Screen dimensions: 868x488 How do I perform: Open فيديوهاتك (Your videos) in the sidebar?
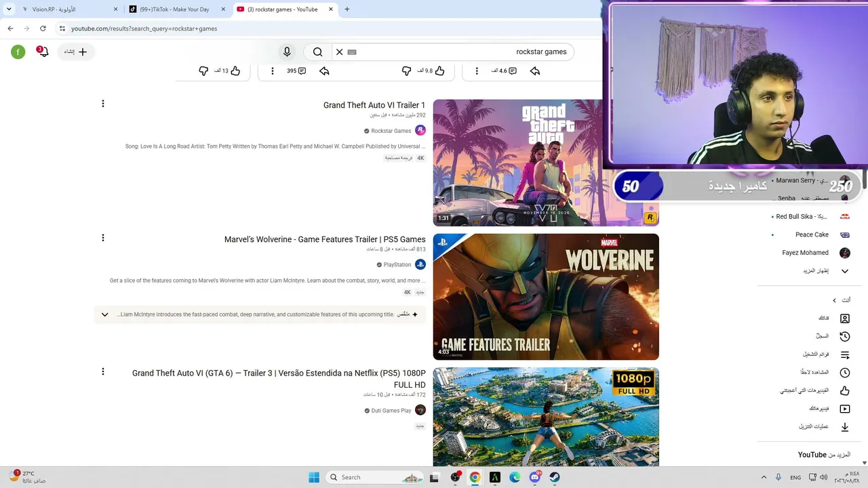click(x=829, y=409)
